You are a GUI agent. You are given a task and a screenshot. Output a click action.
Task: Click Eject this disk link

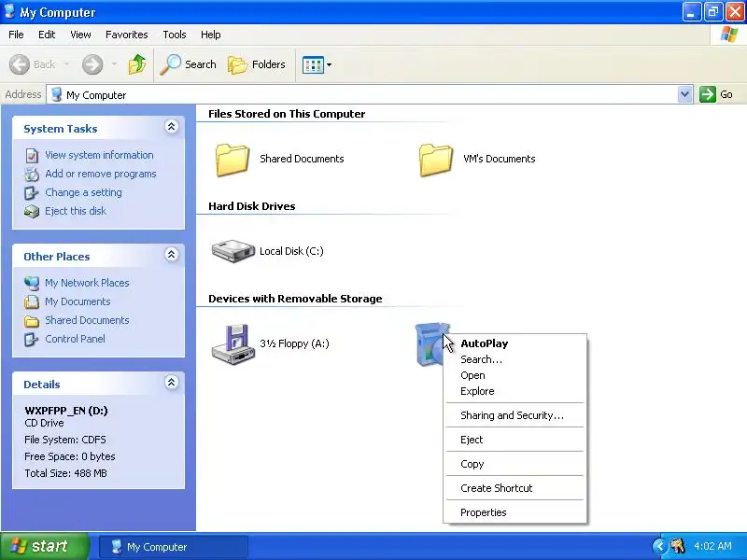(76, 211)
